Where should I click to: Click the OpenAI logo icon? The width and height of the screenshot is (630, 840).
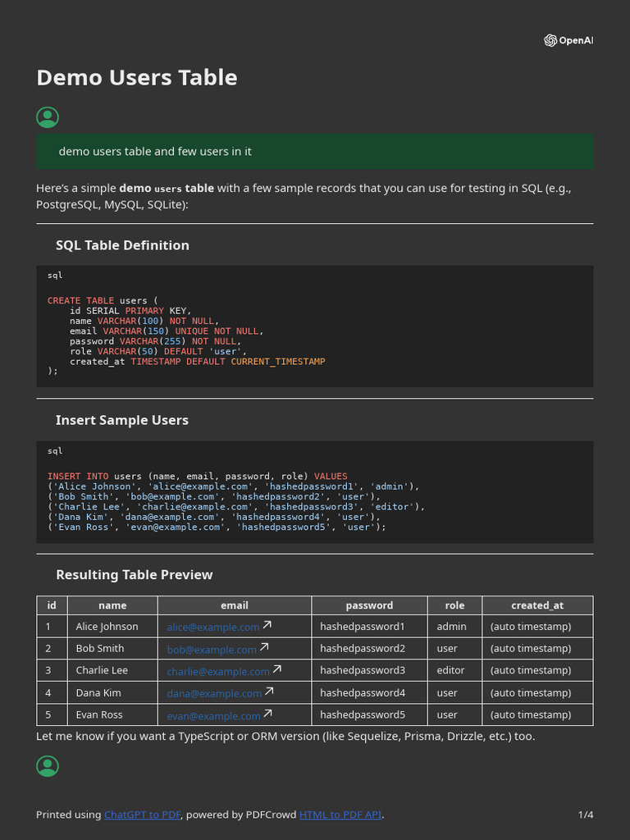click(x=550, y=41)
